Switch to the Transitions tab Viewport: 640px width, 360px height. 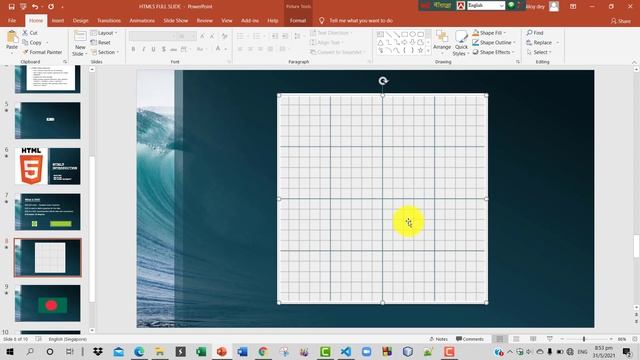tap(109, 20)
